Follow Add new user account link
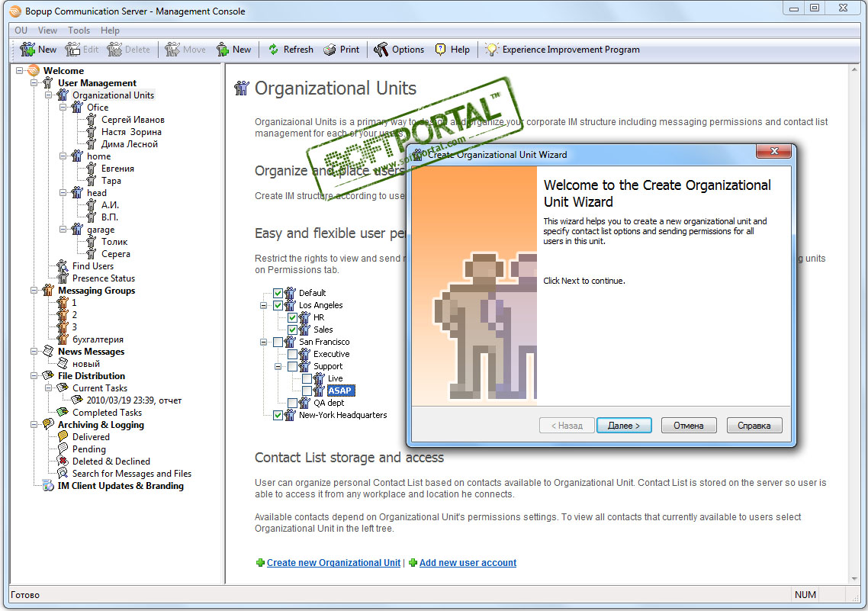This screenshot has height=611, width=868. [468, 563]
